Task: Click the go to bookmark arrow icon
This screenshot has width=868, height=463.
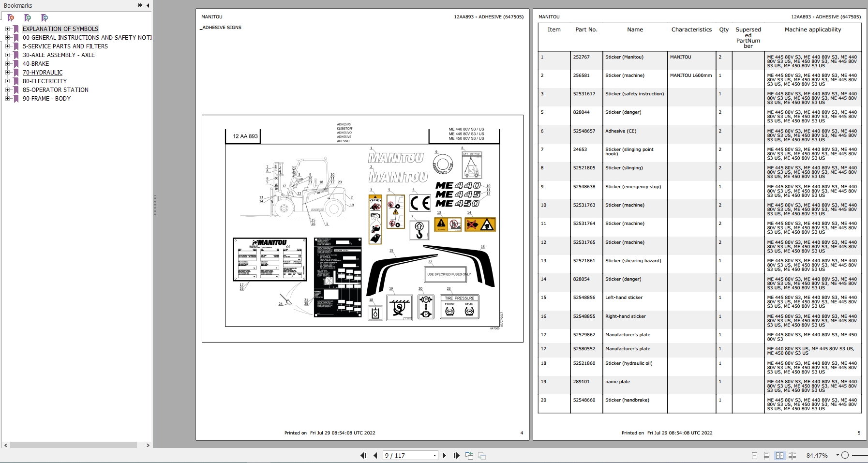Action: coord(45,18)
